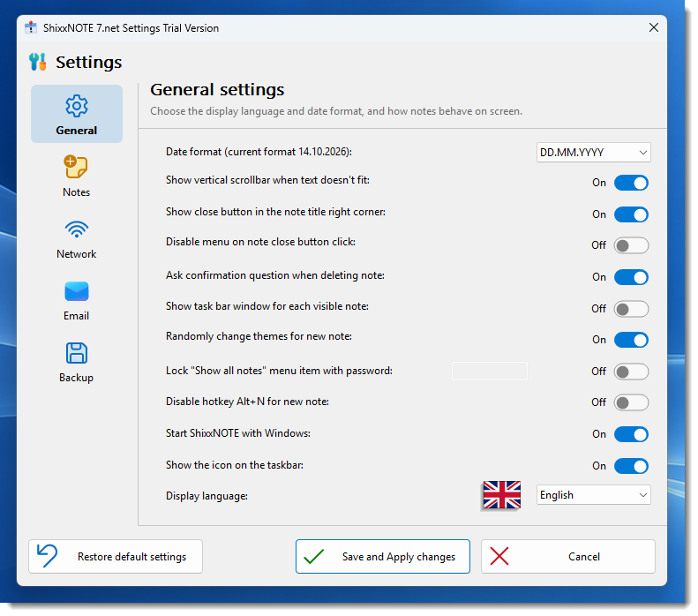Screen dimensions: 698x616
Task: Toggle Show vertical scrollbar switch
Action: (x=631, y=183)
